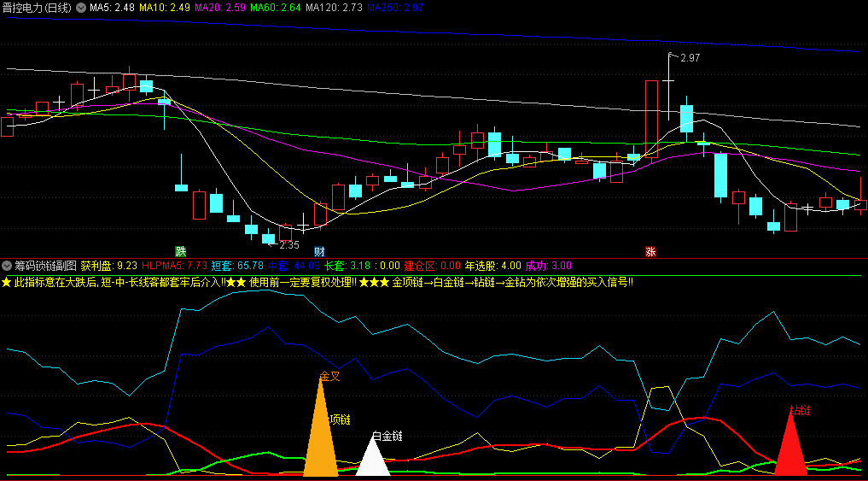Click the MA10: 2.49 label
Screen dimensions: 868x481
click(165, 8)
